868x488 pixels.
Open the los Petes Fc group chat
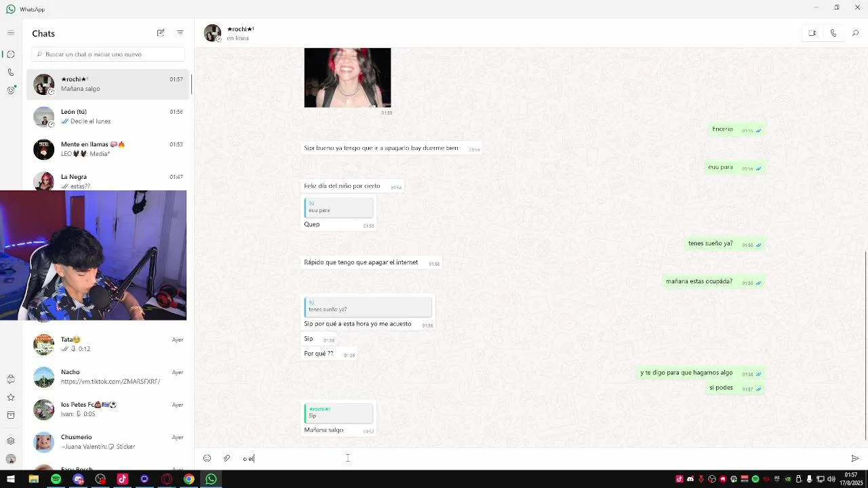point(108,409)
